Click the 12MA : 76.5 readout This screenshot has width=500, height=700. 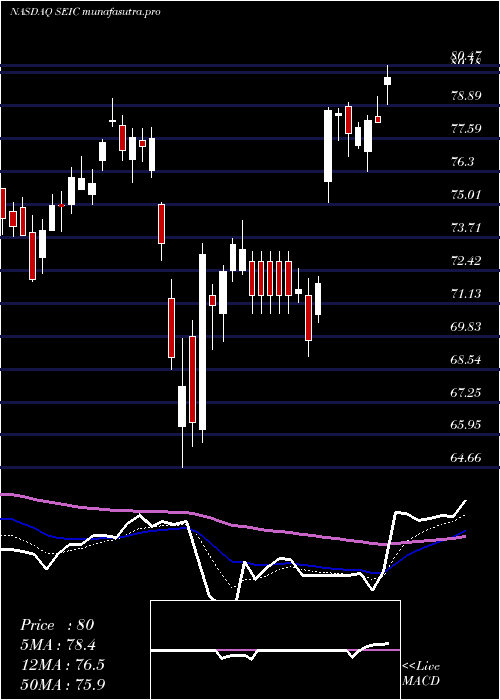coord(62,665)
